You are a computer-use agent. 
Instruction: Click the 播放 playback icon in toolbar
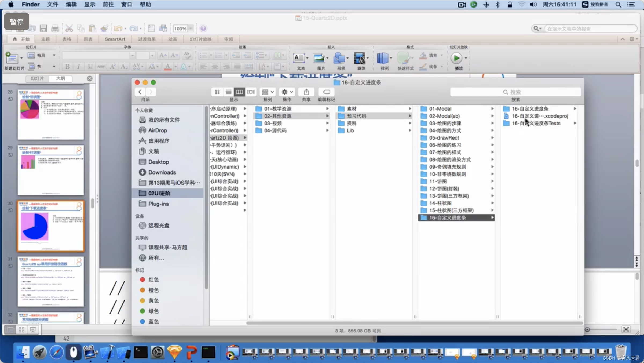(457, 58)
